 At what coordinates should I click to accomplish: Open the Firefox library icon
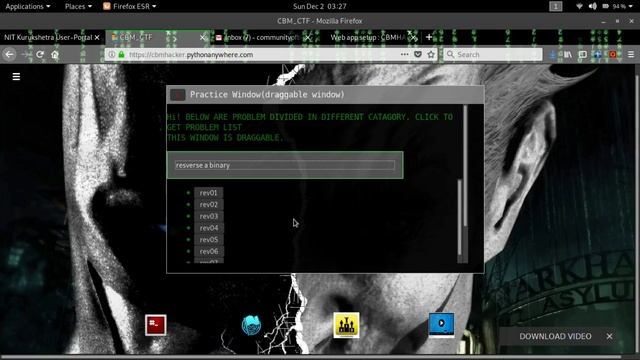click(x=568, y=54)
